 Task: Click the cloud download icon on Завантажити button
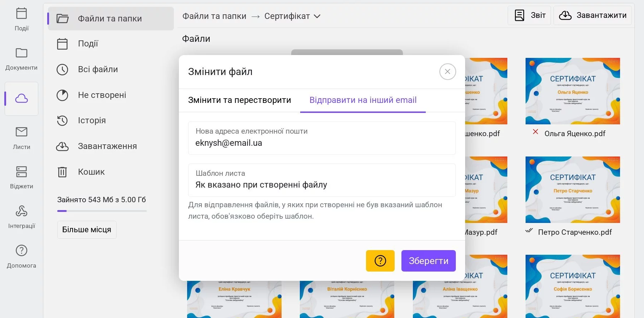pos(565,15)
